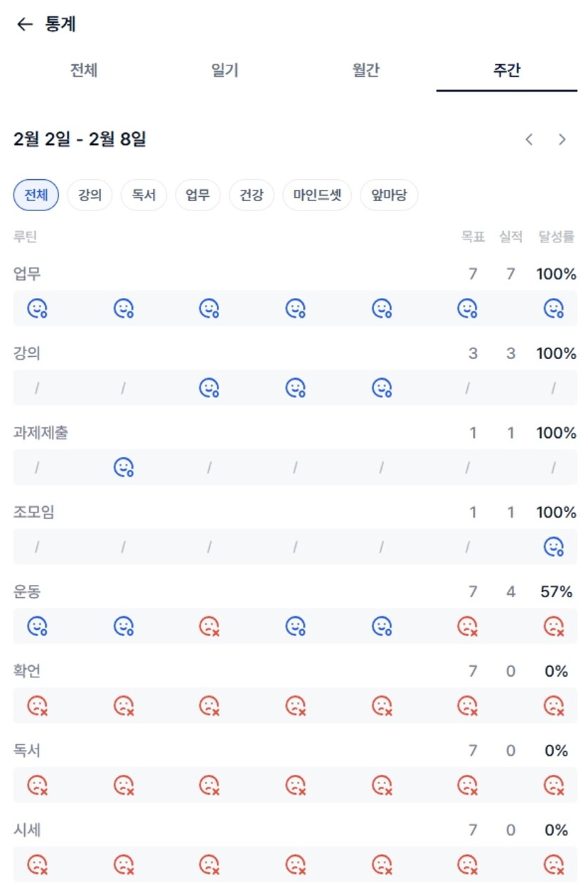
Task: Filter routines by 건강 chip
Action: pyautogui.click(x=251, y=195)
